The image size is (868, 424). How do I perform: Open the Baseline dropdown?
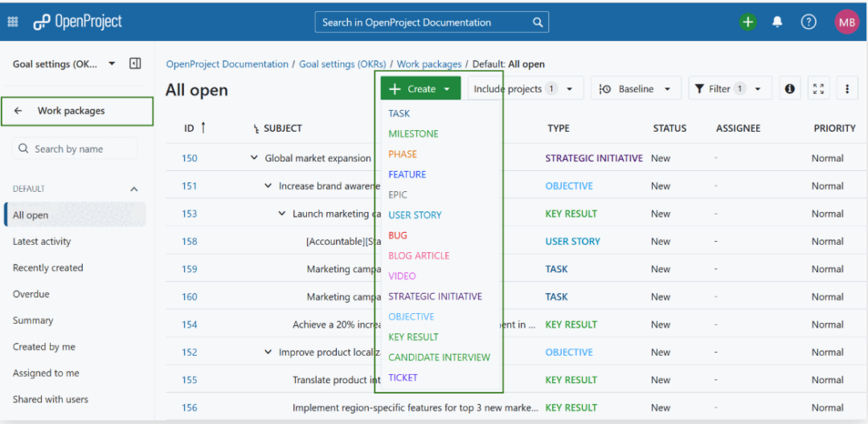pyautogui.click(x=635, y=89)
